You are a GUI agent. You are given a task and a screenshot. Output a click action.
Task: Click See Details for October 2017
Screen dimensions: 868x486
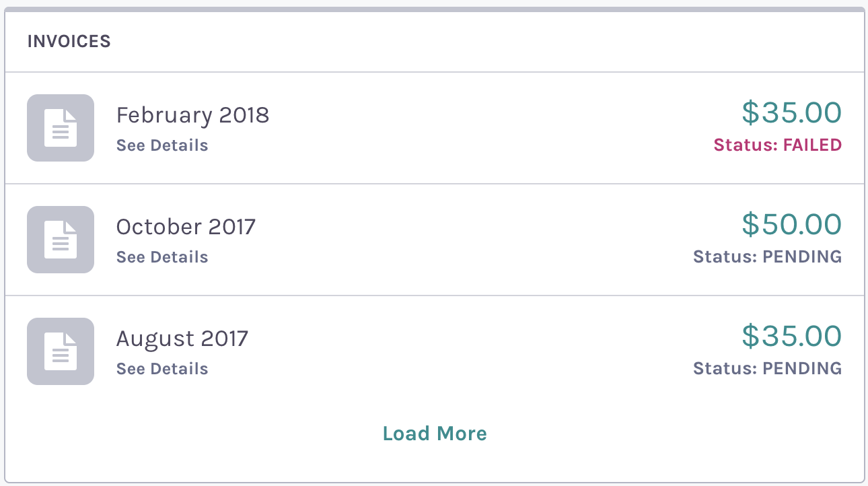pos(161,257)
